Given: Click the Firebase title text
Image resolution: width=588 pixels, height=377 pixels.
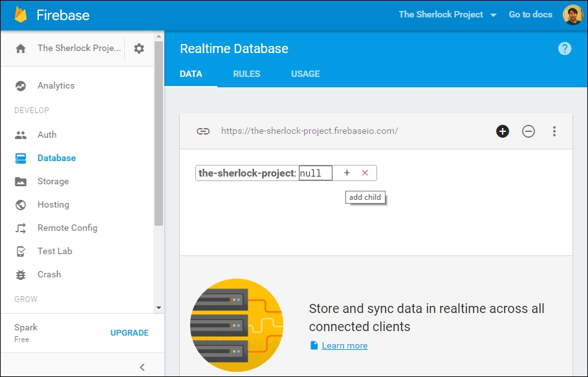Looking at the screenshot, I should pyautogui.click(x=63, y=15).
